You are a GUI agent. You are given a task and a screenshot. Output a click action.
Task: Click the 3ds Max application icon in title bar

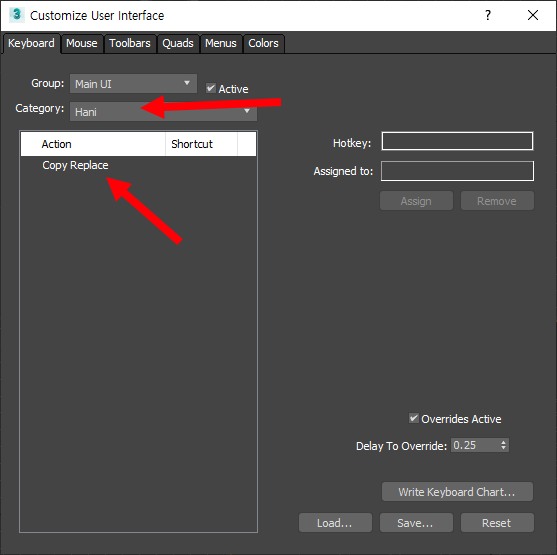tap(17, 15)
